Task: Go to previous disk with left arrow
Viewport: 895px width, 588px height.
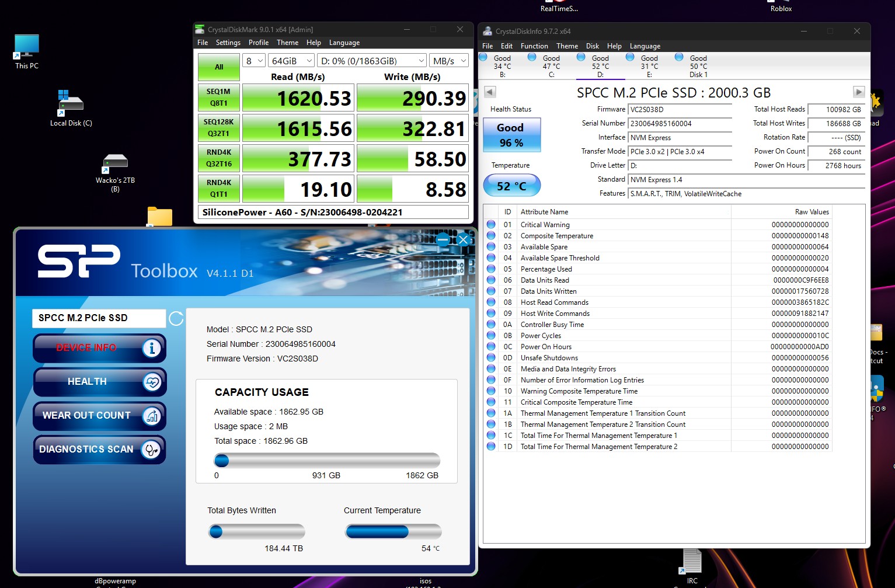Action: (x=490, y=92)
